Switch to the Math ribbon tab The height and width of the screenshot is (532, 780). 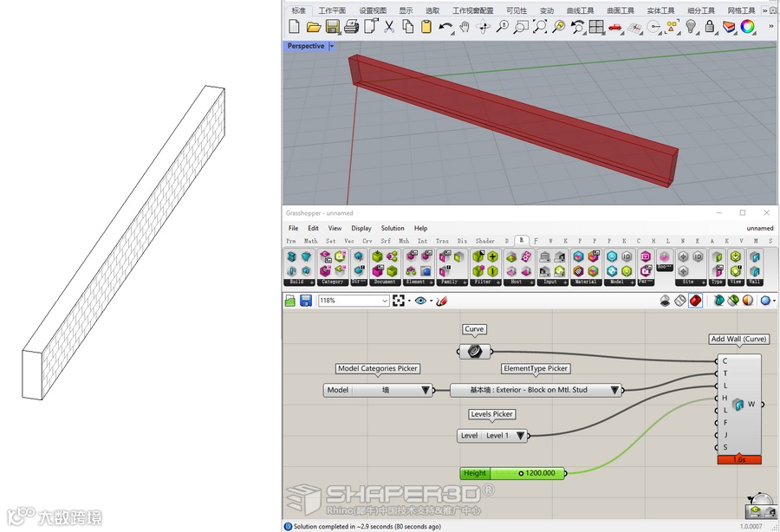click(311, 241)
